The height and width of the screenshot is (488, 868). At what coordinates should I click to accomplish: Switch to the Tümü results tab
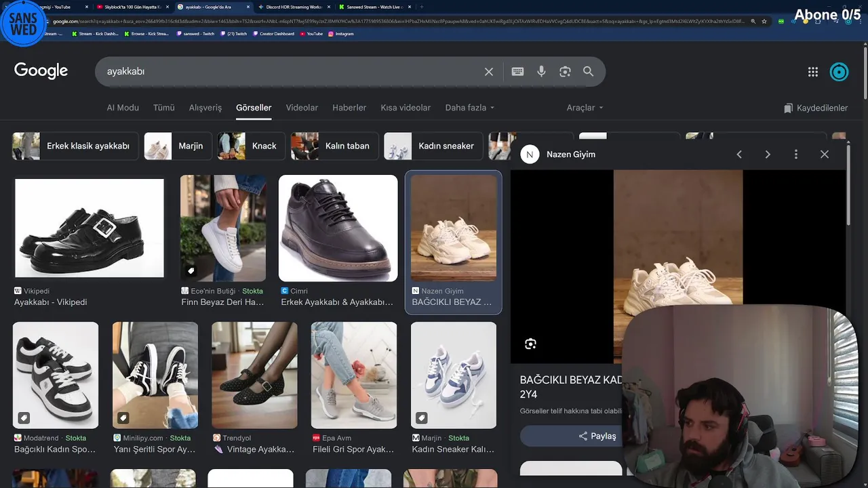163,108
